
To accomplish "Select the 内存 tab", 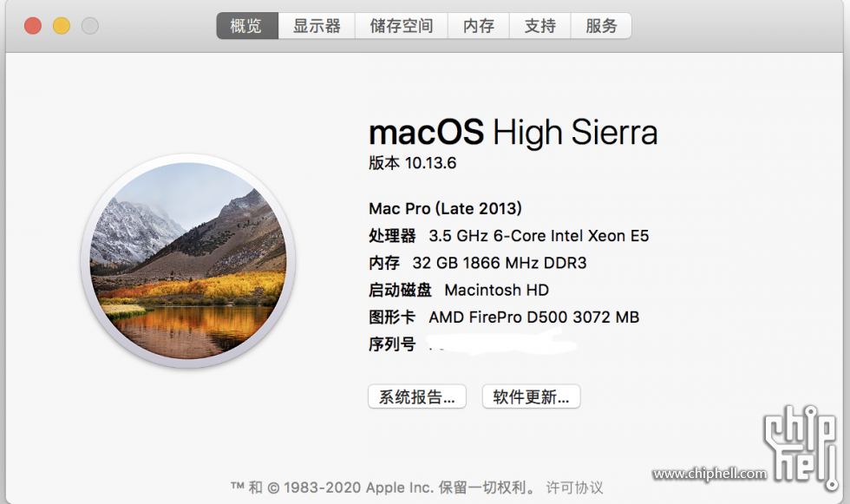I will click(479, 25).
